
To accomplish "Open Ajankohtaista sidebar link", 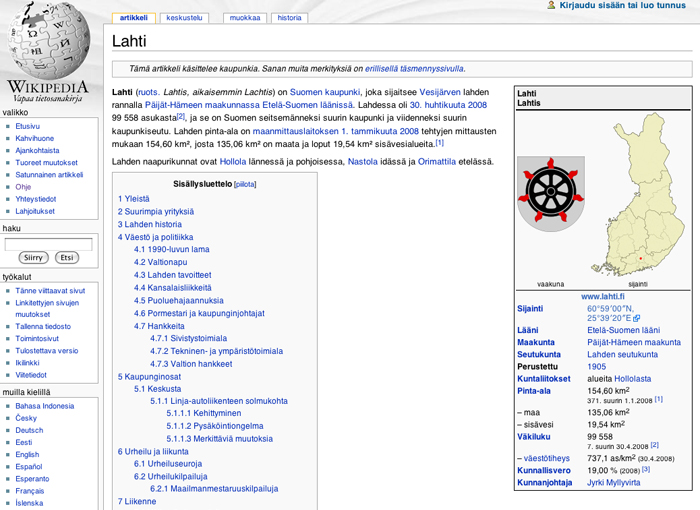I will coord(37,150).
